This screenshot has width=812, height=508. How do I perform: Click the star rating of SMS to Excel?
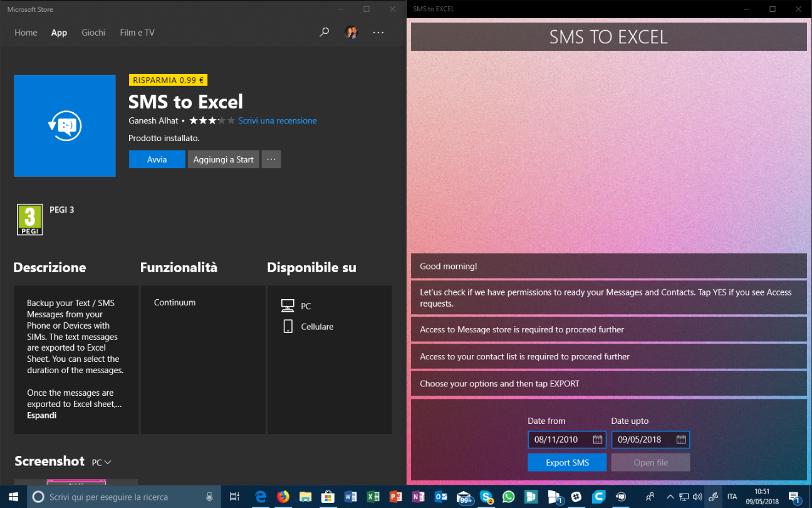(x=212, y=120)
